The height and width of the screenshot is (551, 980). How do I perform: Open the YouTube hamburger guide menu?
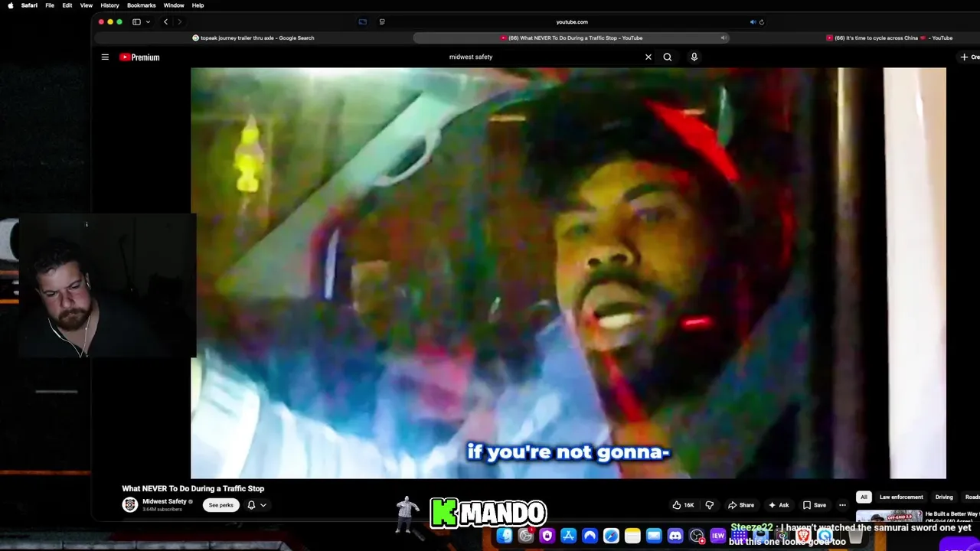pos(105,57)
